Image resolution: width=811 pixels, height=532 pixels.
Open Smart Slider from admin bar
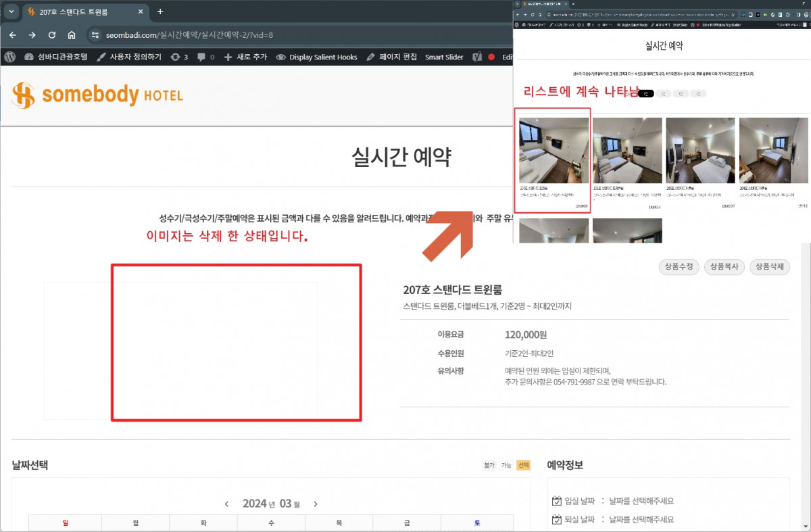click(444, 57)
